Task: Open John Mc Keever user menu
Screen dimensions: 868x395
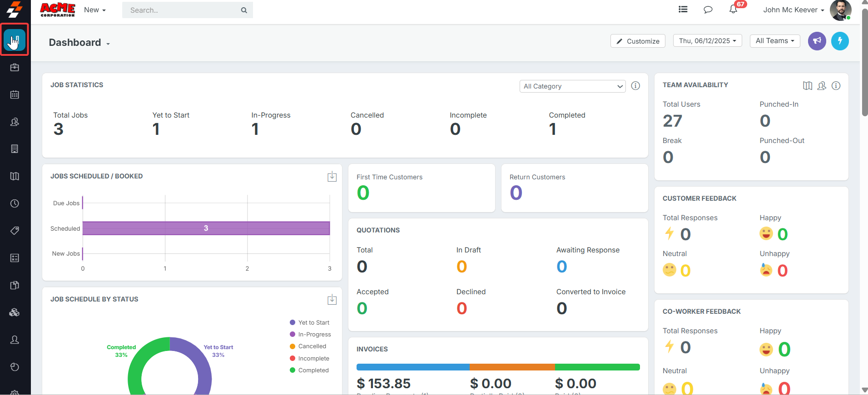Action: (793, 10)
